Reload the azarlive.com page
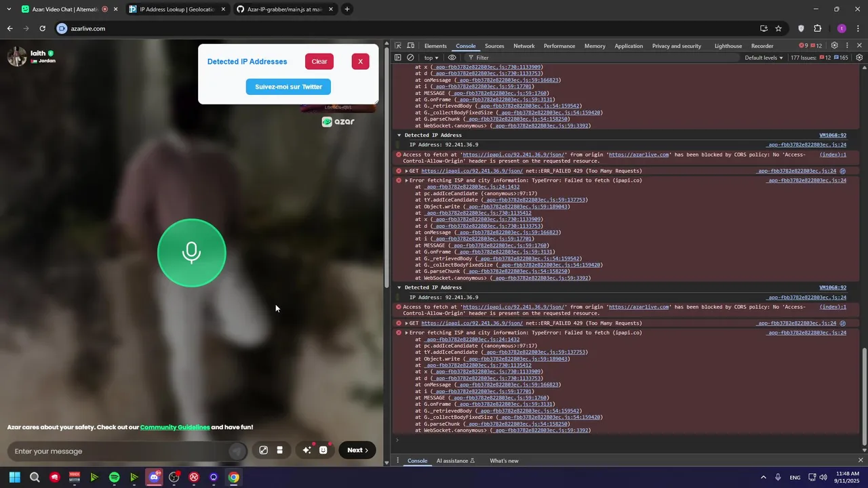This screenshot has width=868, height=488. point(42,28)
